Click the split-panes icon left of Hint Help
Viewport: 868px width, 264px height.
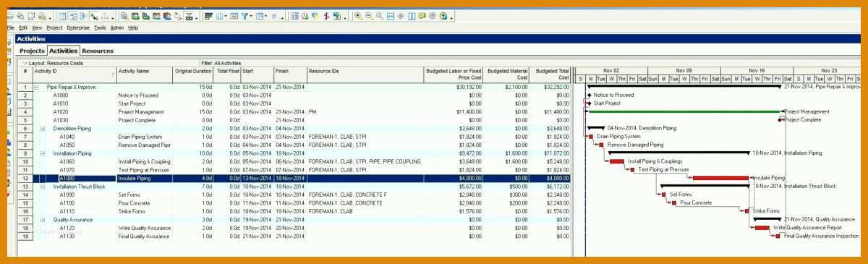click(411, 15)
